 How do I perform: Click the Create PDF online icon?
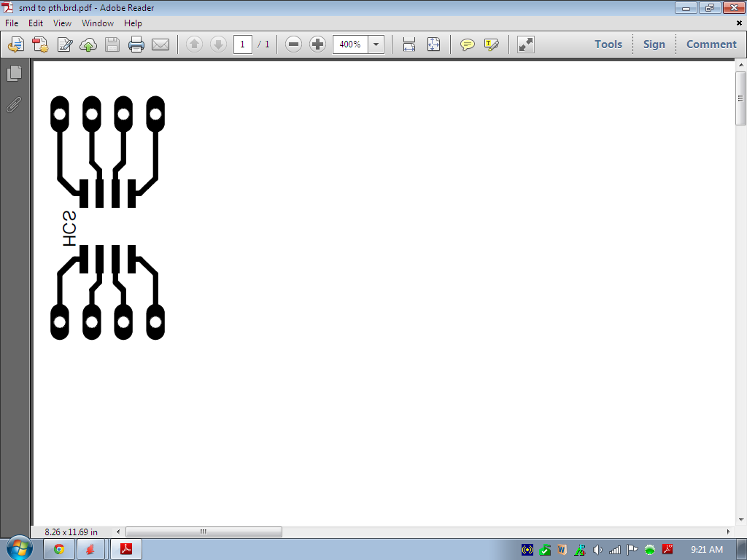[x=16, y=44]
